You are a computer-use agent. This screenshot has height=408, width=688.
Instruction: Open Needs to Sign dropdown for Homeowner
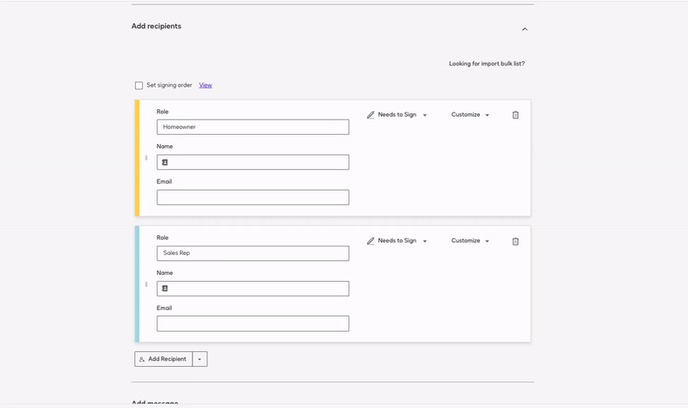pyautogui.click(x=397, y=115)
